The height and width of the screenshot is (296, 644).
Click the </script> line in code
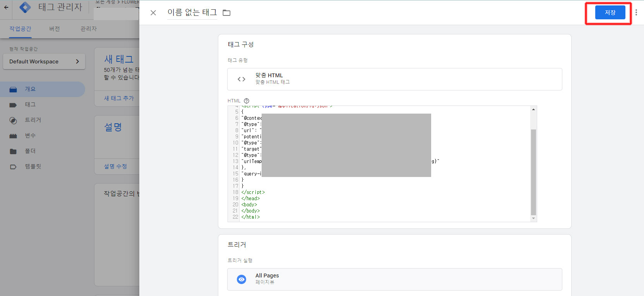253,192
